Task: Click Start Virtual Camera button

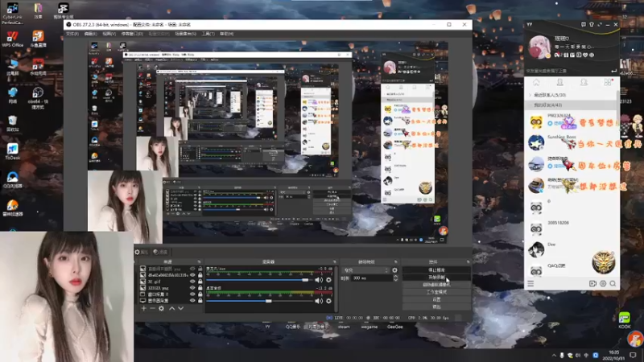Action: tap(436, 285)
